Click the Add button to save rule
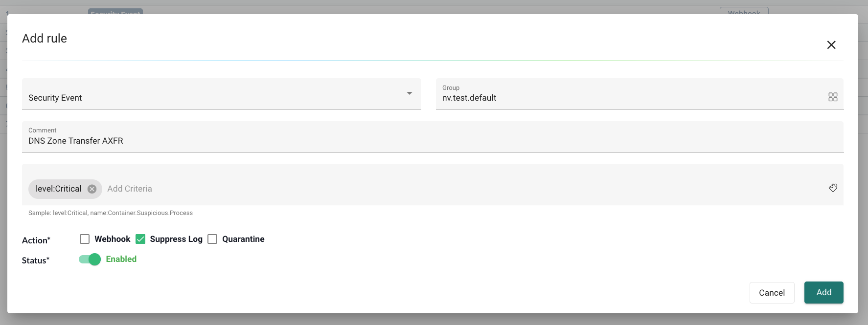 823,292
